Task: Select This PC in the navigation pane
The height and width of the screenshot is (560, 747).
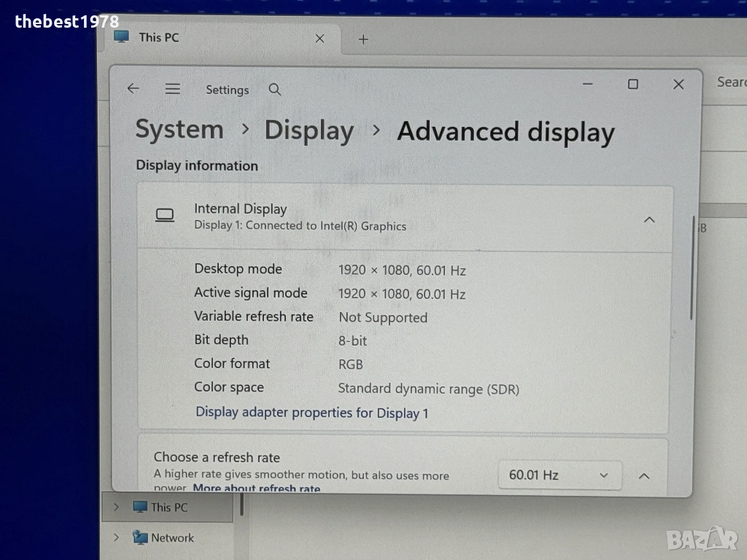Action: tap(169, 507)
